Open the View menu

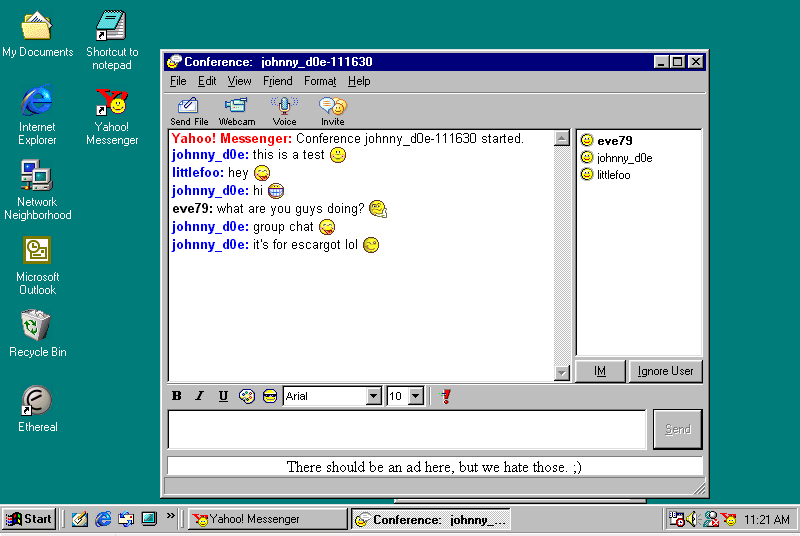(x=239, y=81)
